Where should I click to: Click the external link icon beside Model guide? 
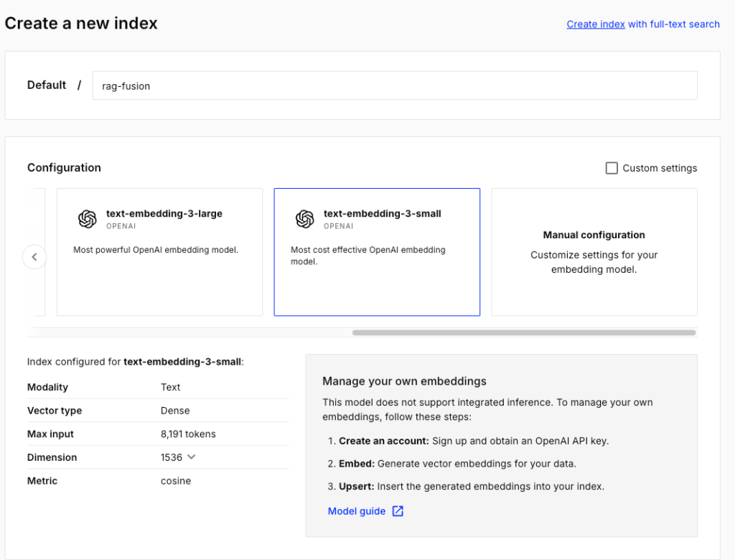click(x=398, y=511)
